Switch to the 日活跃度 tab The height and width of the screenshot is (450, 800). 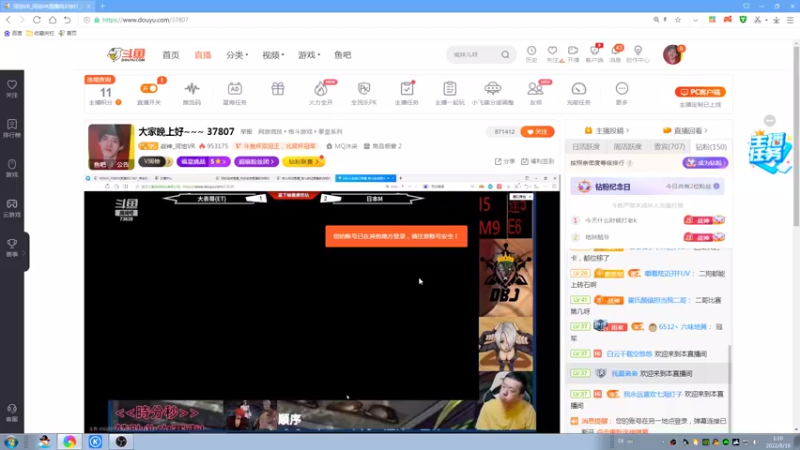[x=586, y=146]
